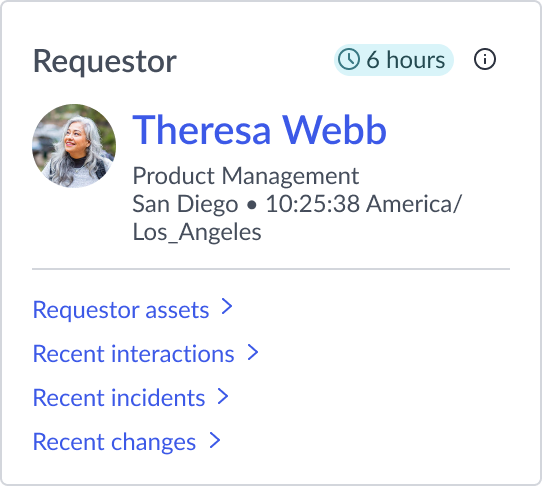Image resolution: width=542 pixels, height=486 pixels.
Task: Click the info icon beside the hours badge
Action: point(485,59)
